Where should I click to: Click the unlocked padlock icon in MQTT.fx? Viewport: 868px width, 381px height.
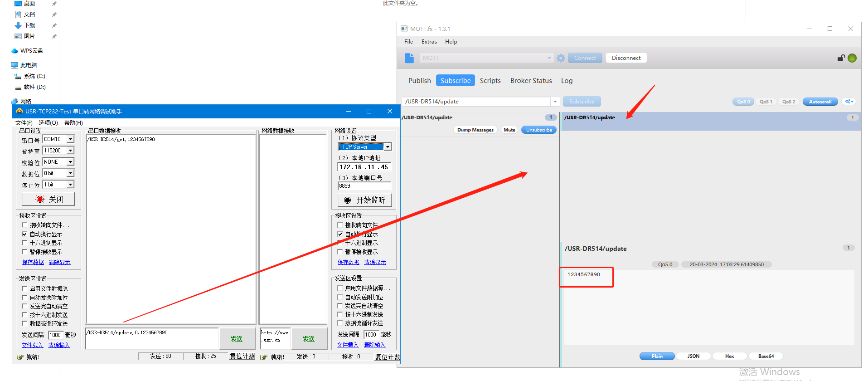[x=841, y=58]
